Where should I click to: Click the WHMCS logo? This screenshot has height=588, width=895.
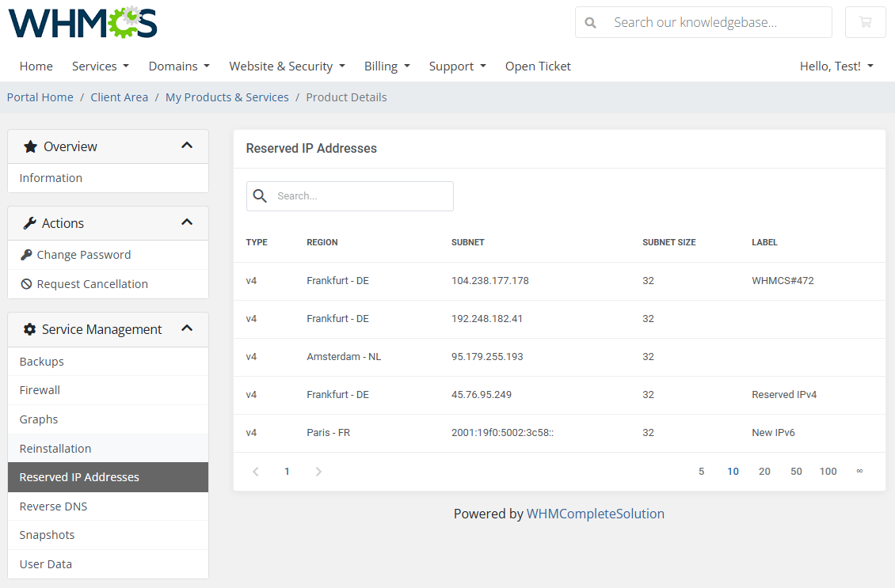coord(82,23)
